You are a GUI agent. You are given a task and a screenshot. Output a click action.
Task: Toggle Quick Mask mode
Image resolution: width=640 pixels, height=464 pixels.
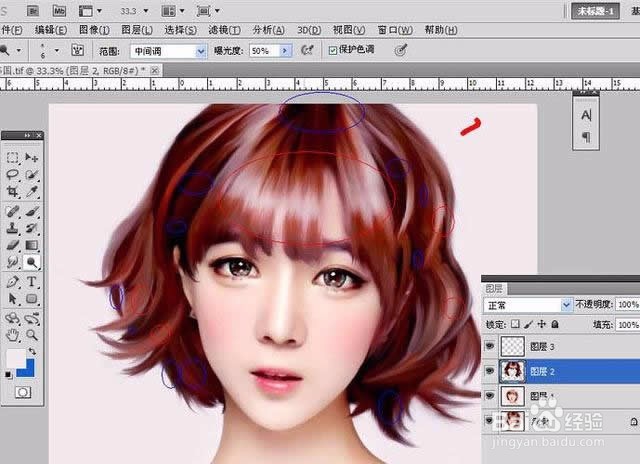(x=23, y=393)
